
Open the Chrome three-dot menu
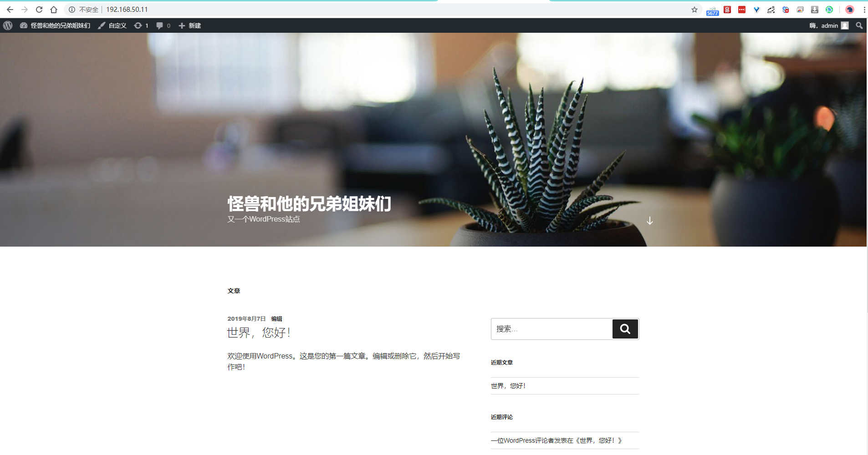864,10
